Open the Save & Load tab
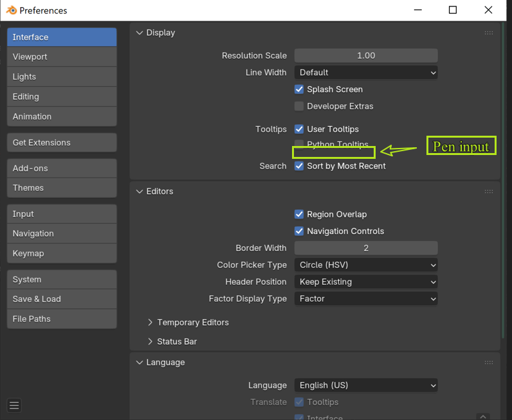 [62, 299]
